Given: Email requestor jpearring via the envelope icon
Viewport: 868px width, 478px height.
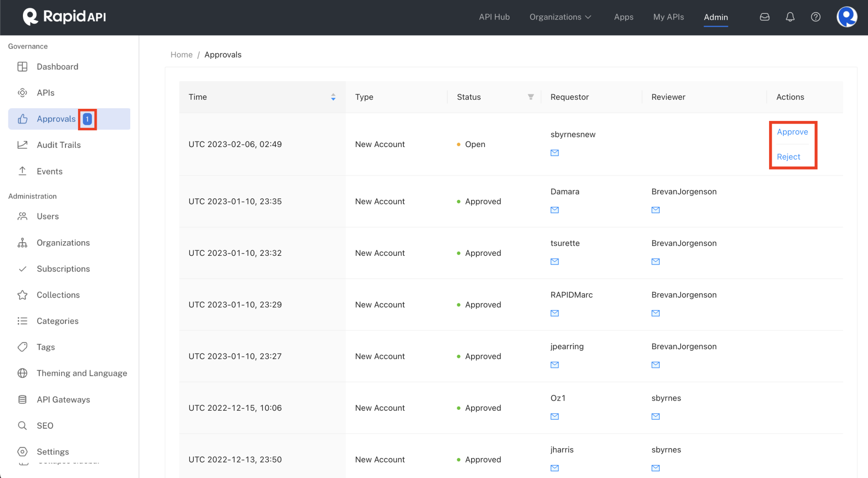Looking at the screenshot, I should (x=555, y=365).
